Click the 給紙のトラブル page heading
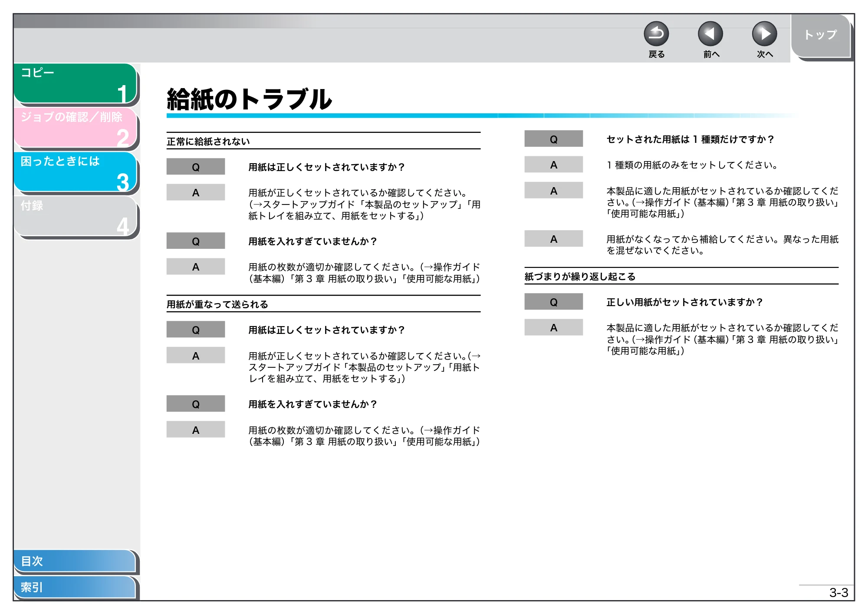 tap(250, 99)
